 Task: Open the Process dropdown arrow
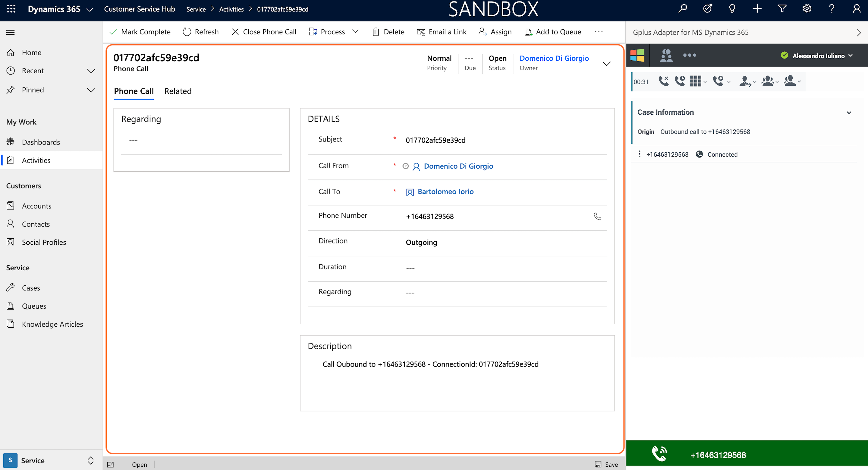(x=355, y=31)
